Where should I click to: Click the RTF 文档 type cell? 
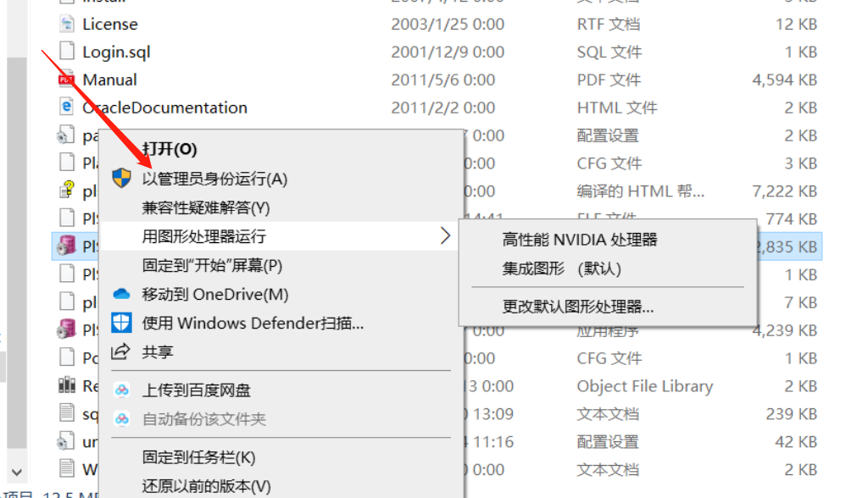(x=609, y=24)
